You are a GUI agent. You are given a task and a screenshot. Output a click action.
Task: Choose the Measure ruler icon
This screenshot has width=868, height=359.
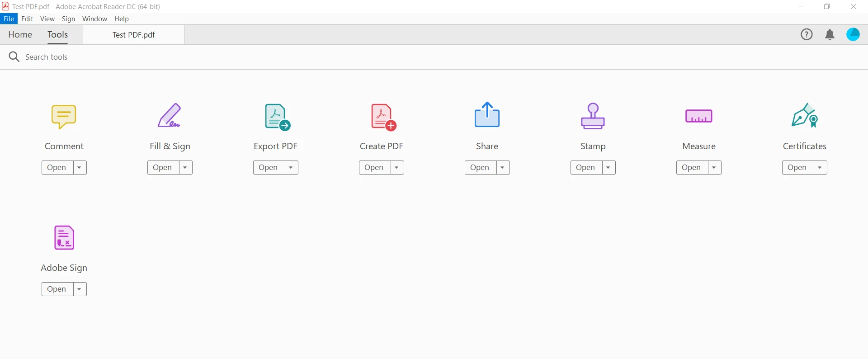point(698,116)
